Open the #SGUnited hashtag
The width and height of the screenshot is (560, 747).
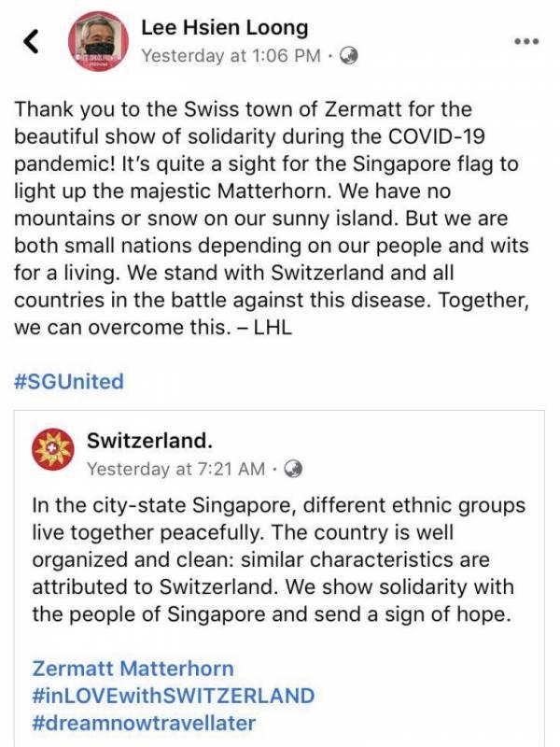[x=68, y=381]
